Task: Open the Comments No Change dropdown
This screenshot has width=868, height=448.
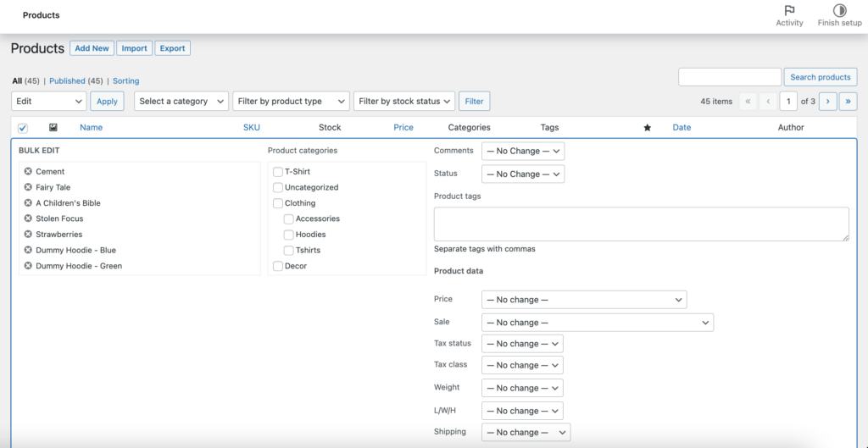Action: point(523,151)
